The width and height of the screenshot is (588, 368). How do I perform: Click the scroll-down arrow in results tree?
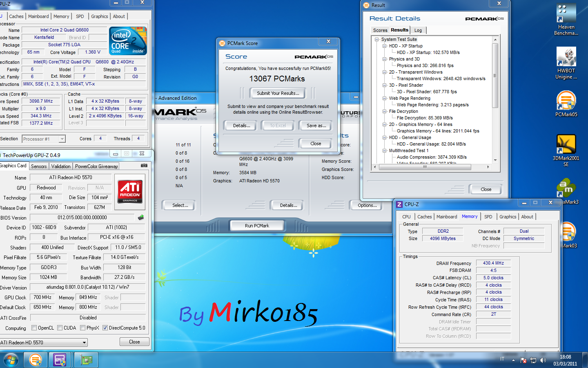pos(495,160)
